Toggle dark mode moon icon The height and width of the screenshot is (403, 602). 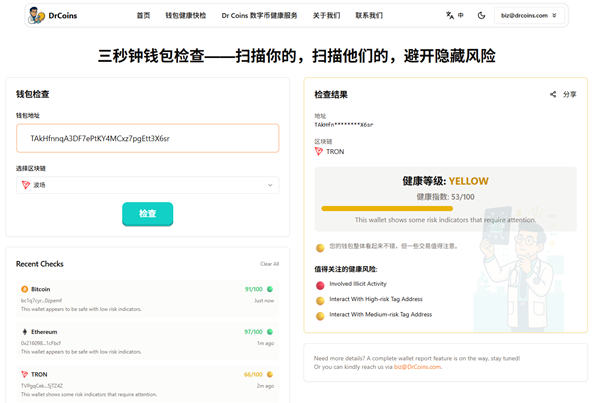pos(481,15)
